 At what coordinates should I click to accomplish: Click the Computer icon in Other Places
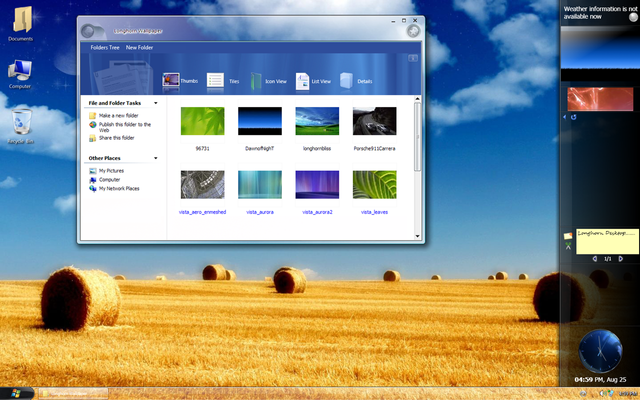click(x=93, y=180)
